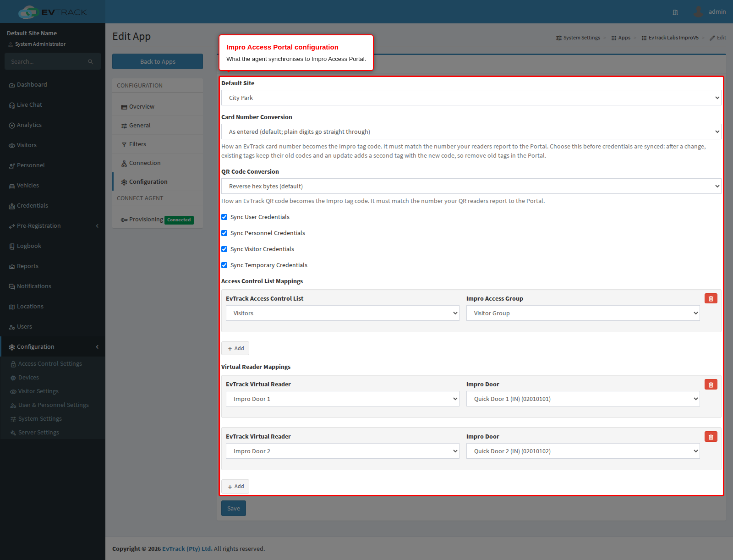Click the search magnifier icon

point(91,62)
